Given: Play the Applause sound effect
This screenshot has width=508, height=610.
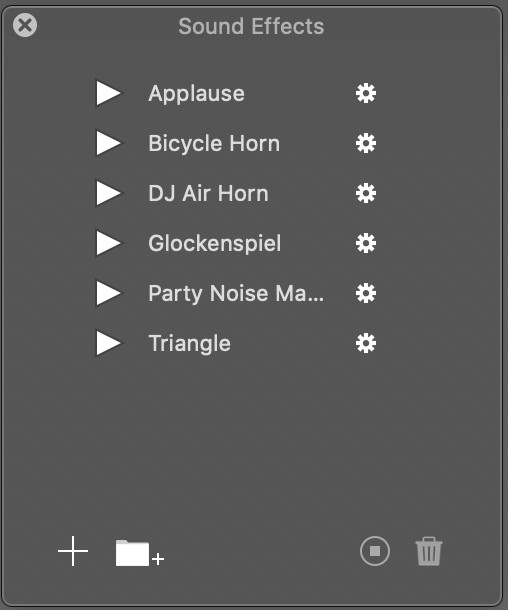Looking at the screenshot, I should tap(108, 93).
